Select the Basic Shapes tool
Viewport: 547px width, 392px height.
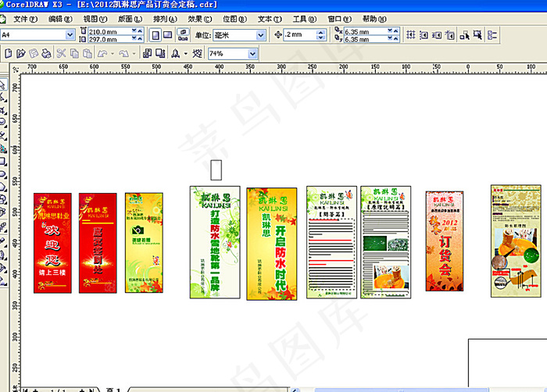click(3, 199)
